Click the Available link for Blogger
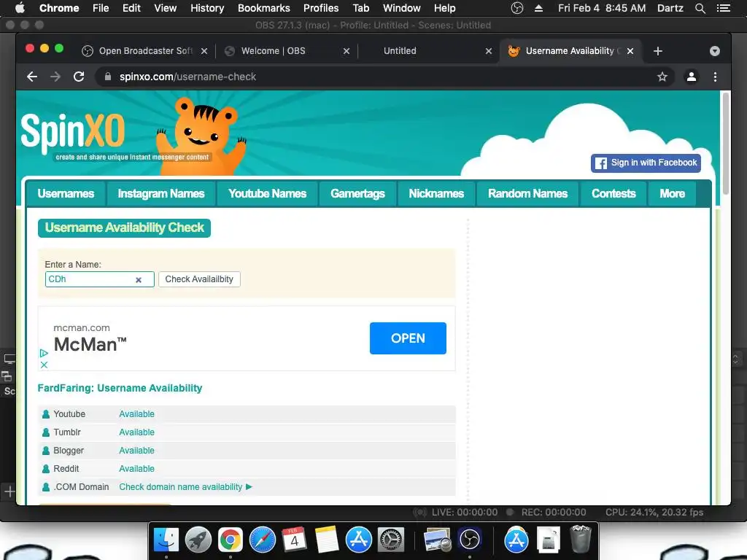Screen dimensions: 747x560 pyautogui.click(x=136, y=451)
